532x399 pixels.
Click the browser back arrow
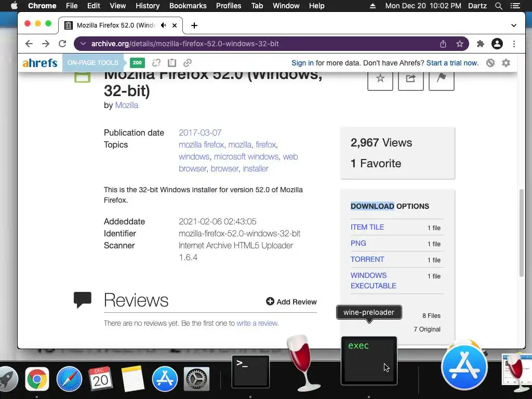[29, 44]
